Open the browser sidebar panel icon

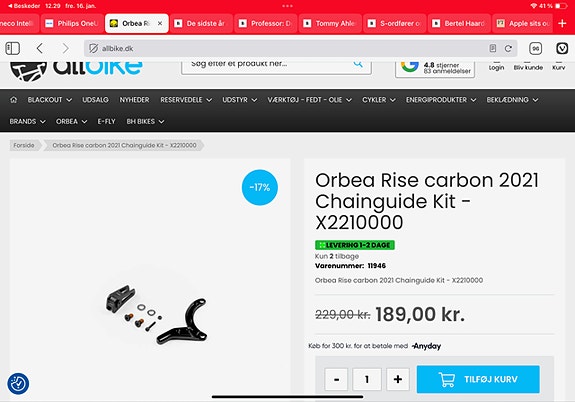click(12, 48)
